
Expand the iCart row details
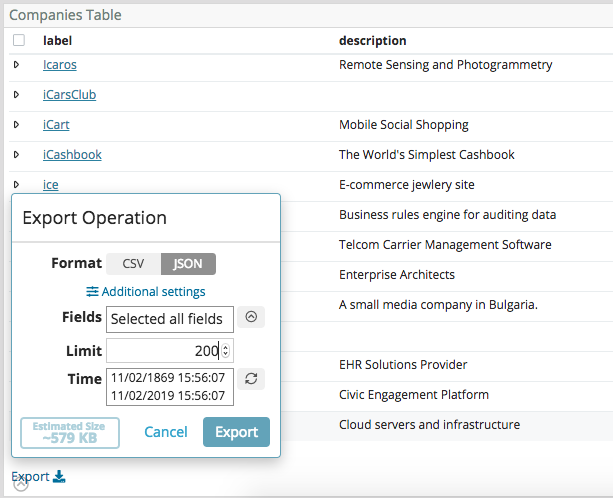(x=16, y=125)
